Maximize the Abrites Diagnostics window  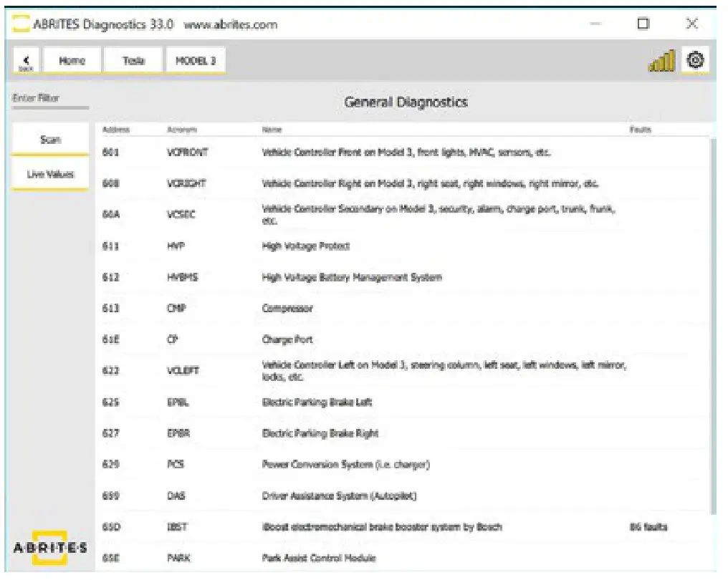tap(643, 23)
